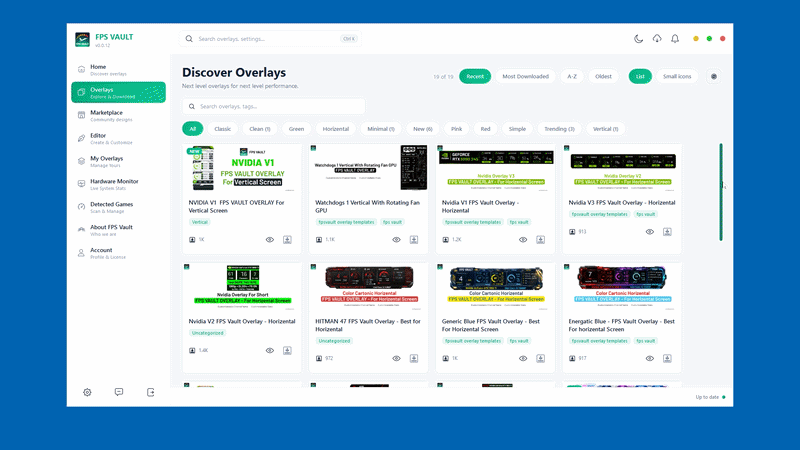Image resolution: width=800 pixels, height=450 pixels.
Task: Filter by Simple tag
Action: click(517, 129)
